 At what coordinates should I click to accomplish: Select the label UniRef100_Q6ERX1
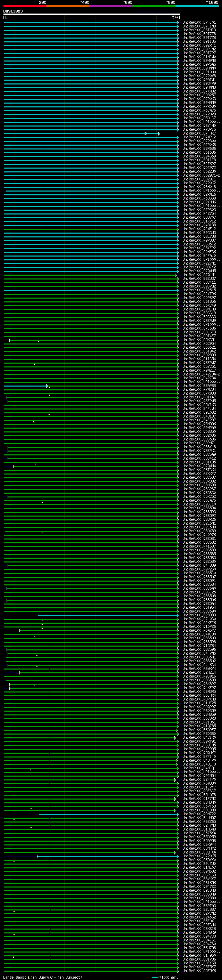click(199, 451)
